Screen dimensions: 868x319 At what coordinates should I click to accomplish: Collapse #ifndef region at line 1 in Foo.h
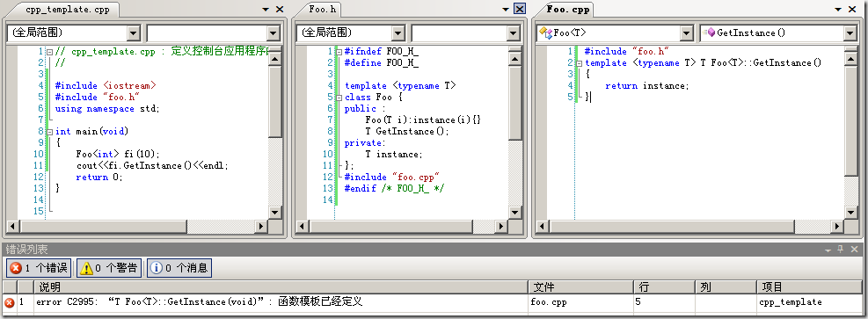(x=339, y=52)
